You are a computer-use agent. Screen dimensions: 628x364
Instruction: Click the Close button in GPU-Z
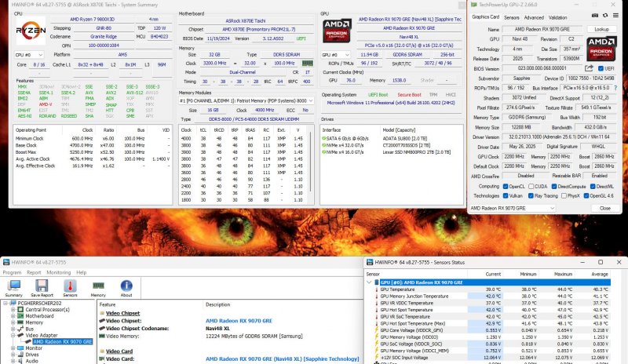pyautogui.click(x=604, y=209)
